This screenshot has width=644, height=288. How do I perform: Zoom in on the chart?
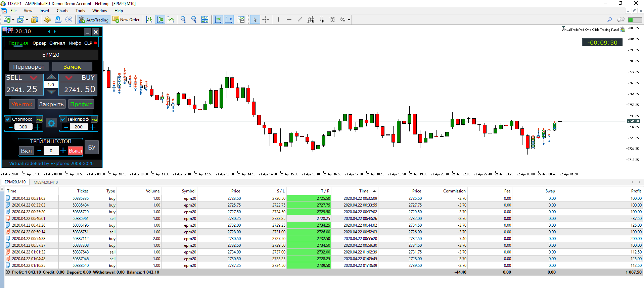[183, 20]
